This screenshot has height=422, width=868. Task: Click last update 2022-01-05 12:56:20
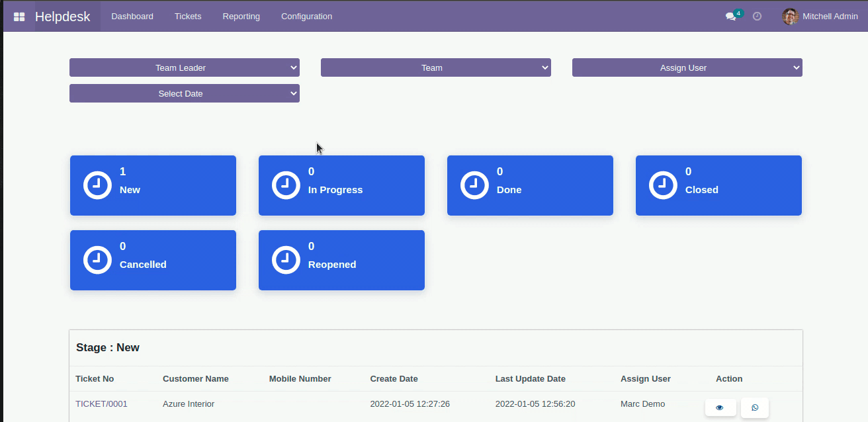(535, 403)
